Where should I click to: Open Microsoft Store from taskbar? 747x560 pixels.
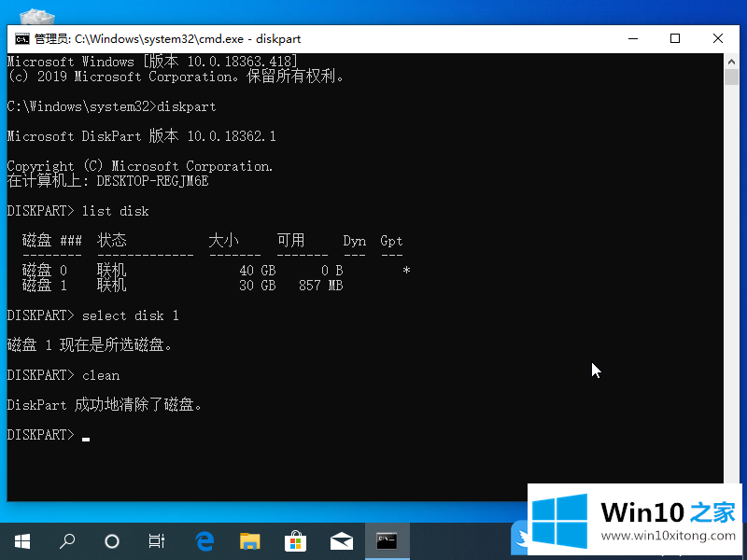click(295, 541)
